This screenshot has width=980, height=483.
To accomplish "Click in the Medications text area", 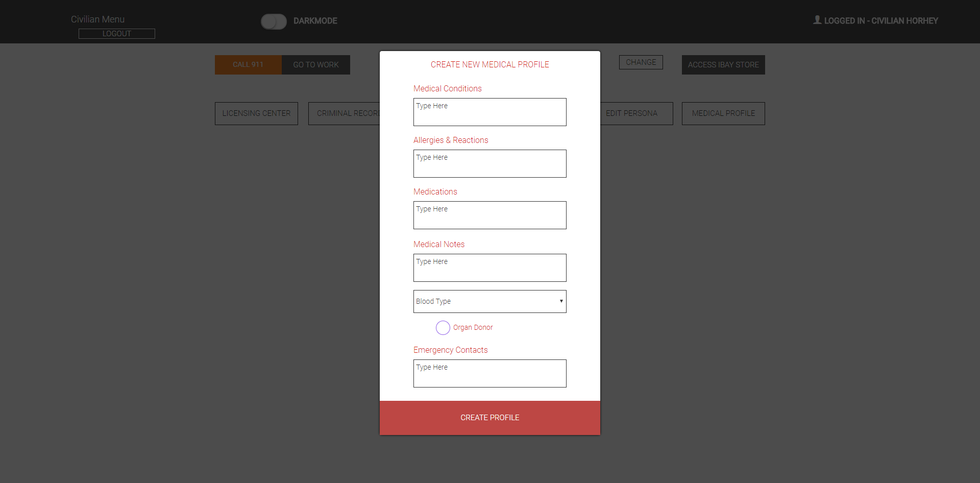I will point(489,215).
